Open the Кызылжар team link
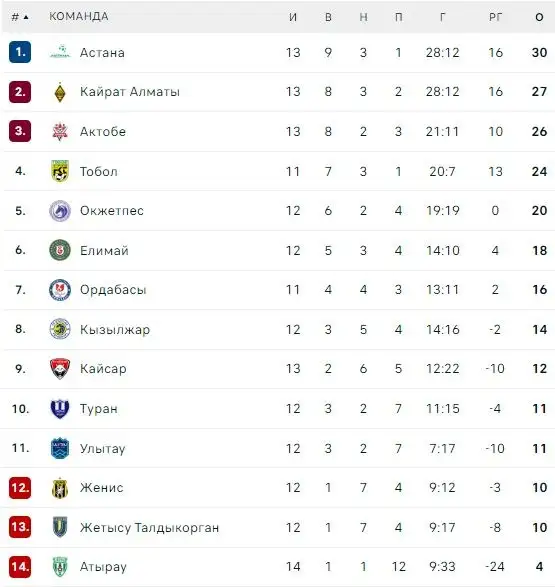This screenshot has width=555, height=587. (x=115, y=329)
